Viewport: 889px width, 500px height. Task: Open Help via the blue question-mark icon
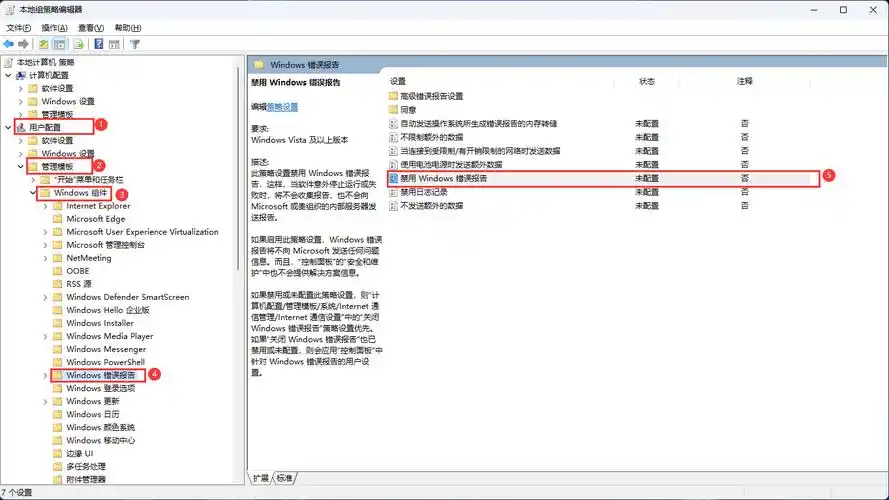coord(99,44)
